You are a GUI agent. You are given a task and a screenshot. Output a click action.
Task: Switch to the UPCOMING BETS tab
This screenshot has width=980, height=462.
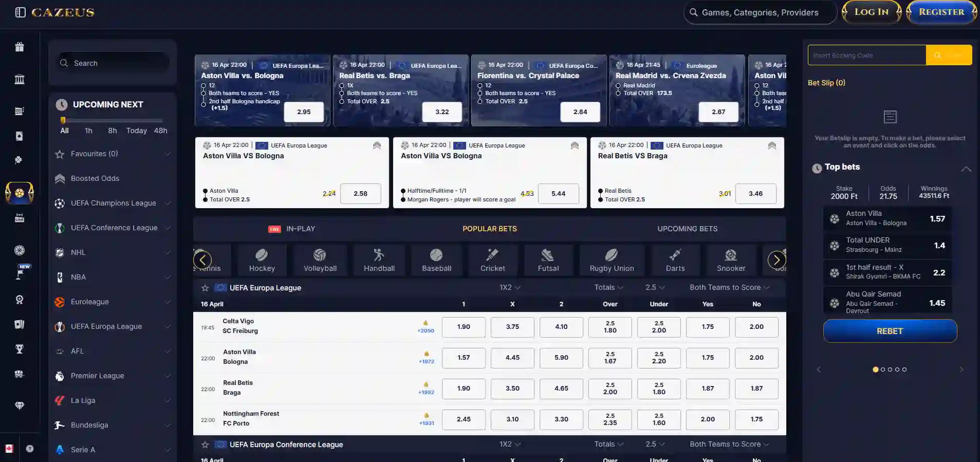pyautogui.click(x=687, y=229)
